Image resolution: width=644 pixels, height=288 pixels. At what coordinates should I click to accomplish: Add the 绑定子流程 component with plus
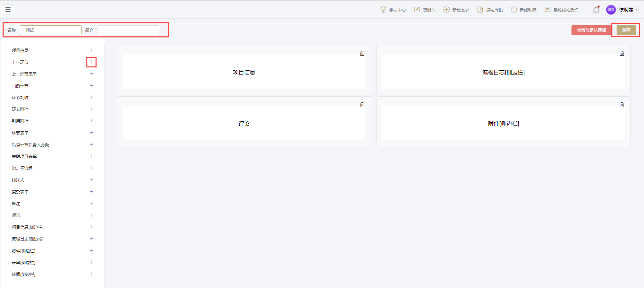click(92, 168)
